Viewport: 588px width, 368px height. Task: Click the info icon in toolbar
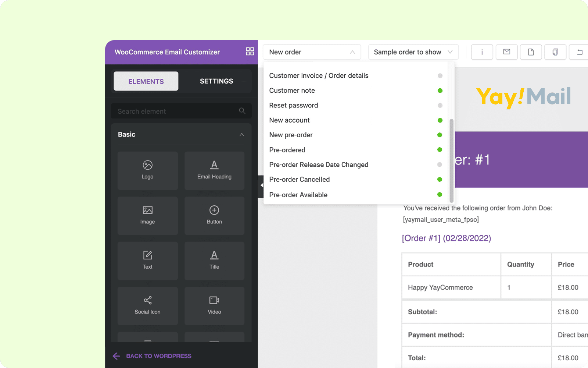482,52
